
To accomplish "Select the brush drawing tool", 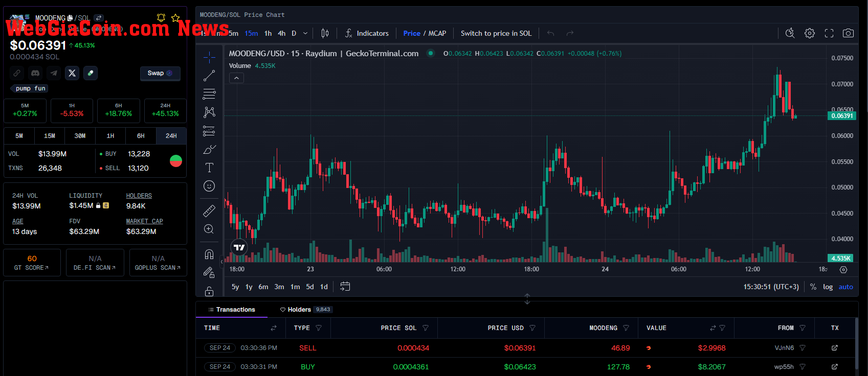I will point(209,149).
